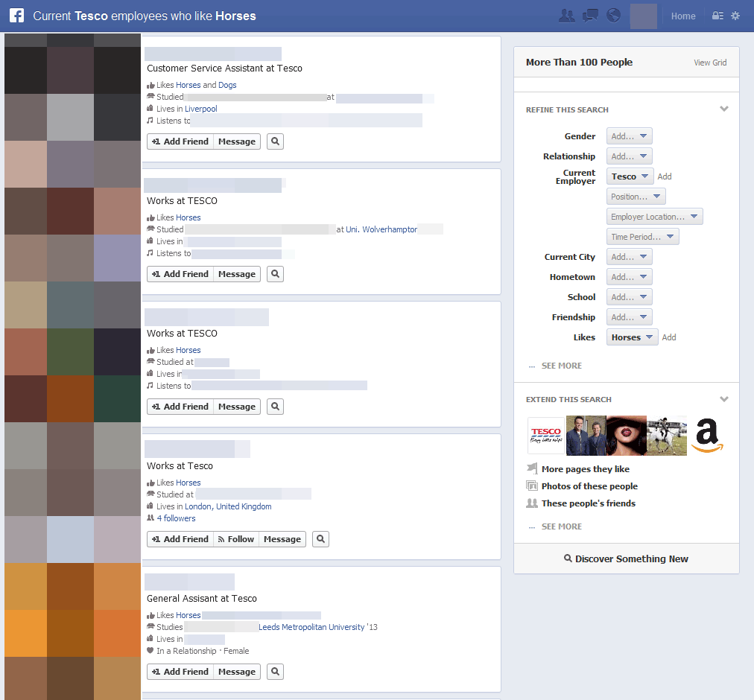Click Leeds Metropolitan University link
This screenshot has height=700, width=754.
[x=311, y=627]
